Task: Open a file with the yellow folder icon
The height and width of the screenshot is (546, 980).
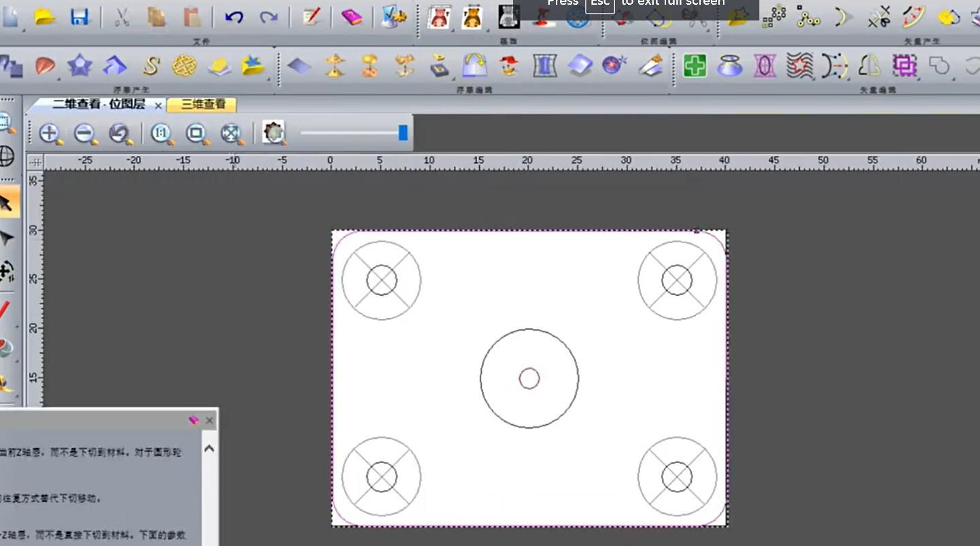Action: pyautogui.click(x=46, y=18)
